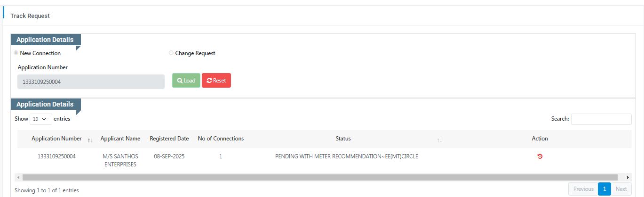Sort by the Applicant Name column header
Screen dimensions: 644x197
(120, 139)
